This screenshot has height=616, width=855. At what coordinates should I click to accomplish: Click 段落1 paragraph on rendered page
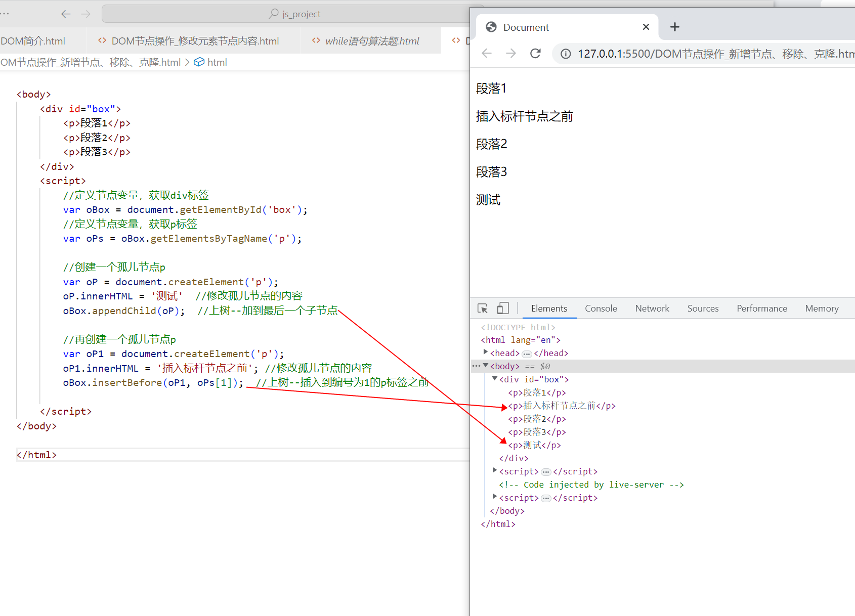491,89
